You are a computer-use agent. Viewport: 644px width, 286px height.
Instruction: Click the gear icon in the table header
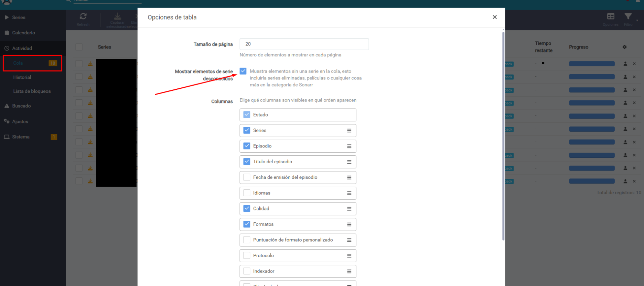(624, 47)
